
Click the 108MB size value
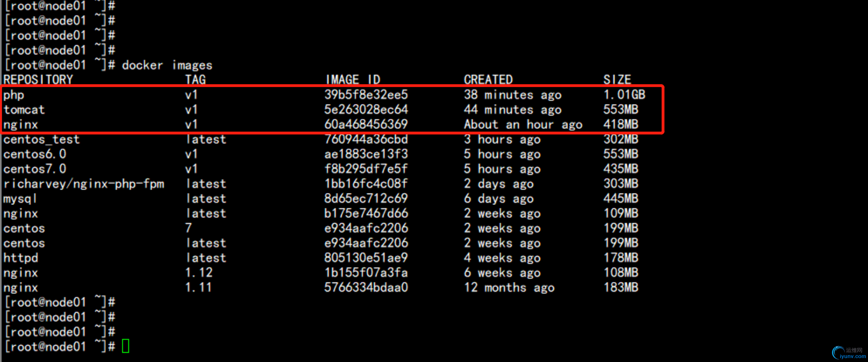point(621,273)
